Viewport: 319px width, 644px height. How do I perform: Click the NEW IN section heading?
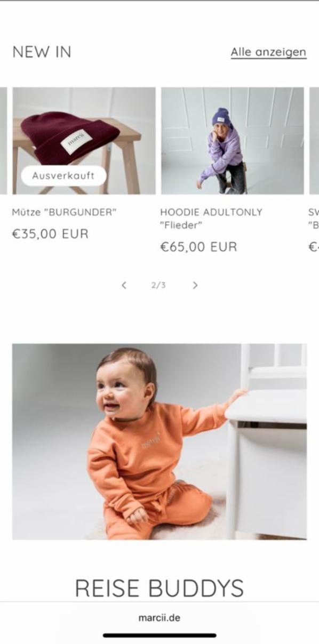coord(42,52)
